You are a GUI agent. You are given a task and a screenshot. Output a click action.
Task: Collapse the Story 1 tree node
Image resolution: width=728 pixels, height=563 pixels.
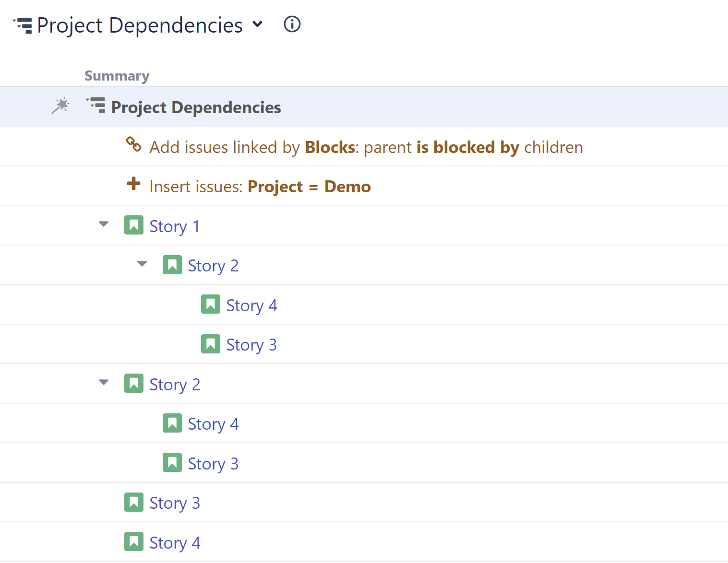point(104,224)
